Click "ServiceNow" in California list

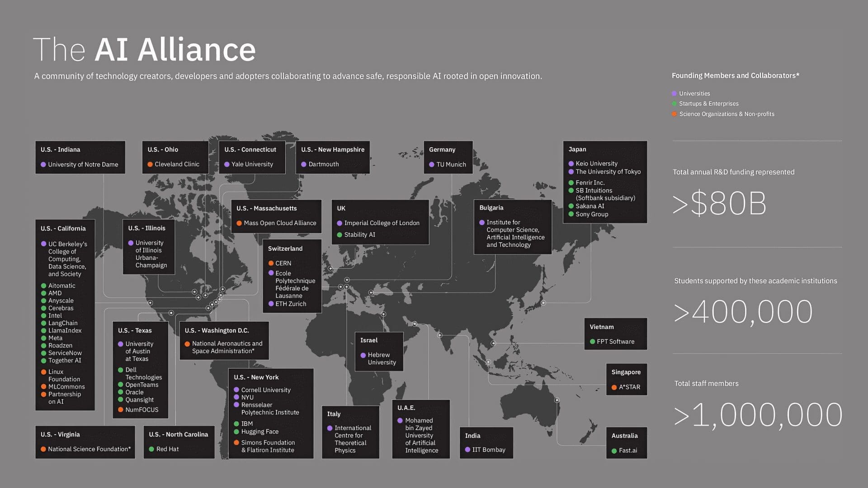point(65,353)
